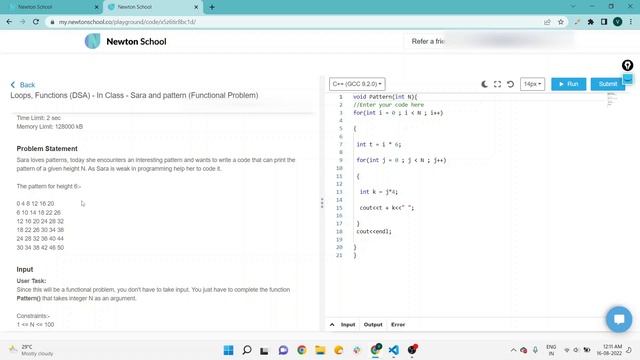Viewport: 640px width, 360px height.
Task: Reload the current page
Action: pyautogui.click(x=36, y=22)
